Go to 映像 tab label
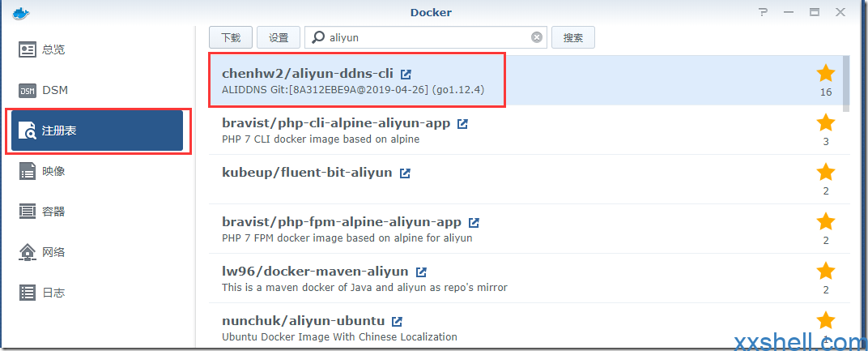 pyautogui.click(x=53, y=171)
